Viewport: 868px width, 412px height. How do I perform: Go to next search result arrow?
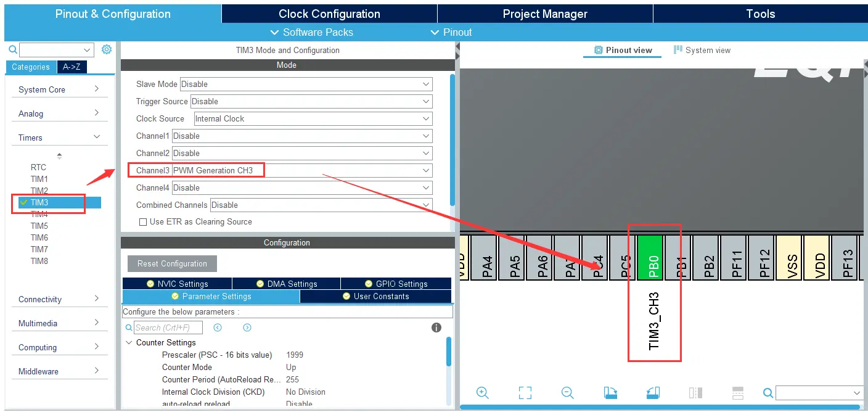click(247, 328)
